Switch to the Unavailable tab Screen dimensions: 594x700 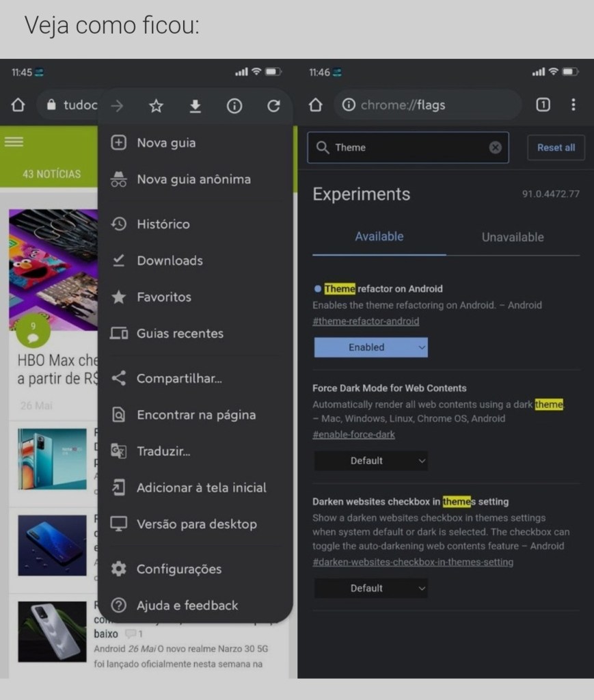(x=513, y=237)
